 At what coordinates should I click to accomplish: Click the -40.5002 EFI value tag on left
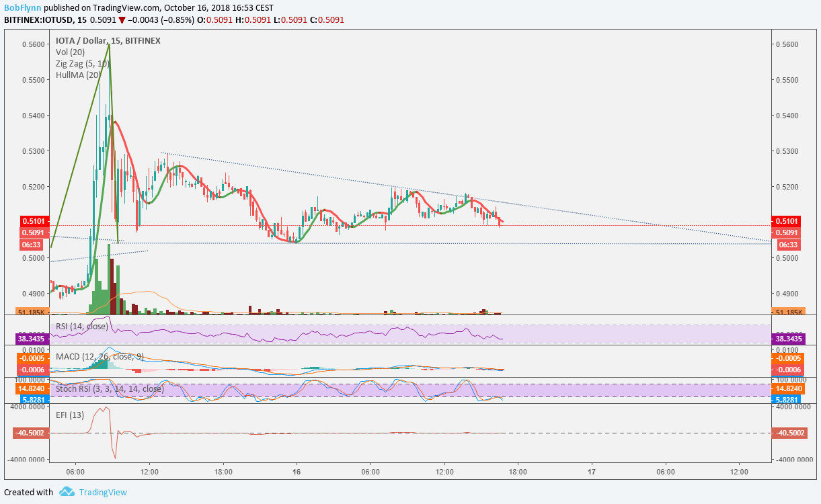pos(32,433)
